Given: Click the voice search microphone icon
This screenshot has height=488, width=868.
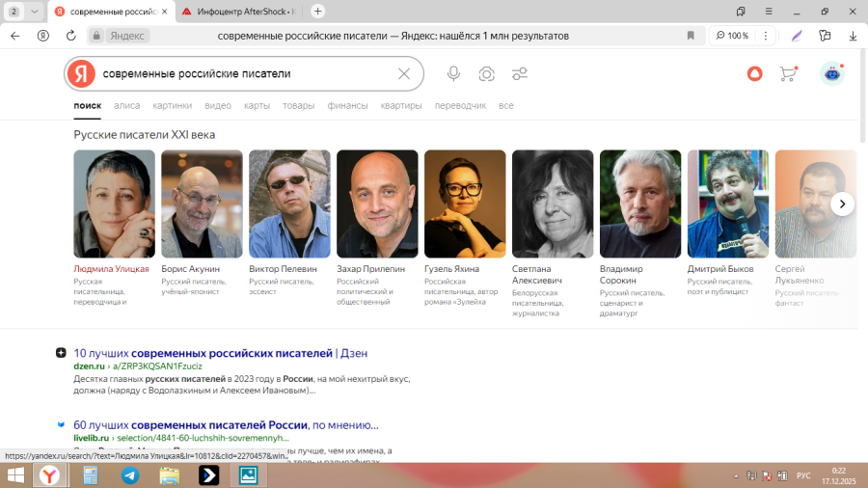Looking at the screenshot, I should click(x=453, y=74).
